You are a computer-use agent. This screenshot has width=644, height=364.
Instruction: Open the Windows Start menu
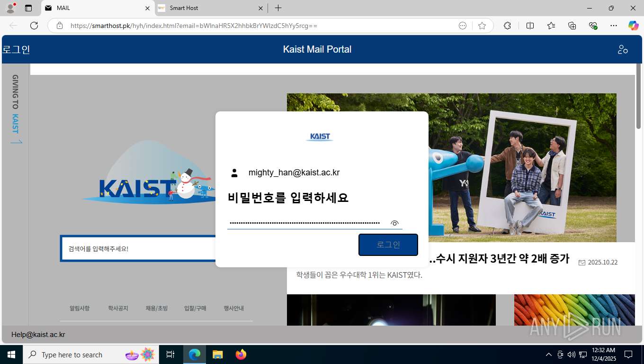pyautogui.click(x=11, y=355)
